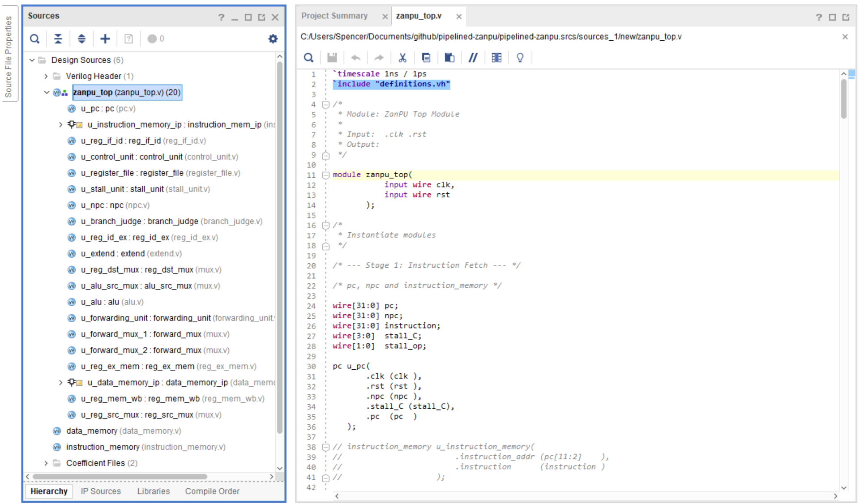864x504 pixels.
Task: Expand the u_data_memory_ip node
Action: click(60, 383)
